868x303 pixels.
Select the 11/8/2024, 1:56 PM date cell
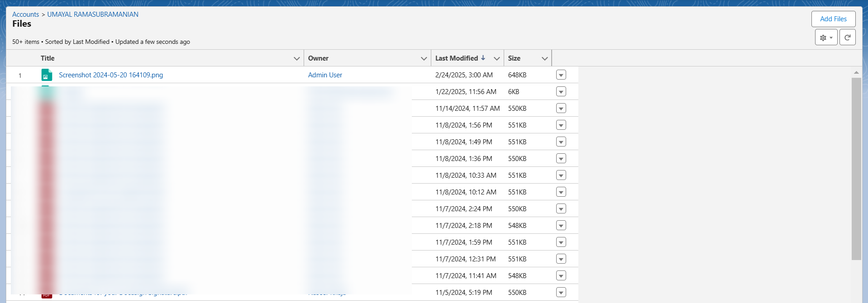coord(464,125)
